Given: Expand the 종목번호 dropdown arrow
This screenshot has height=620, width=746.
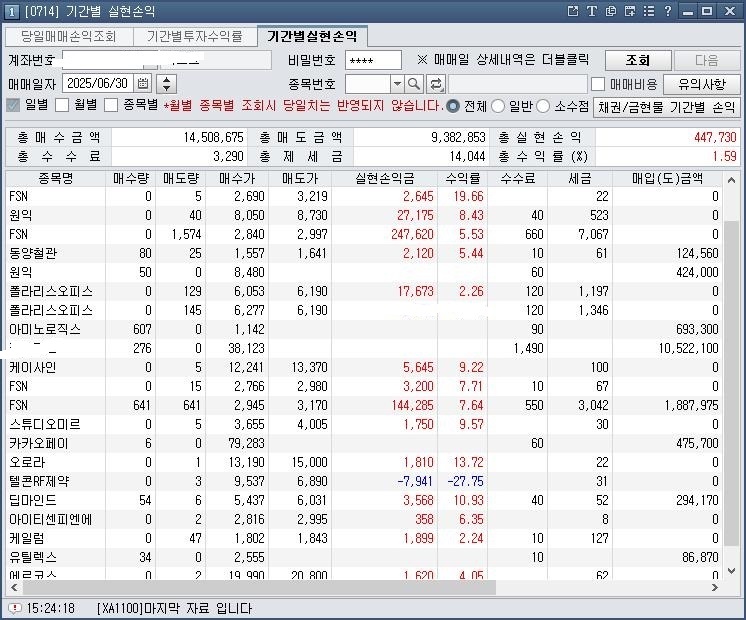Looking at the screenshot, I should click(397, 84).
